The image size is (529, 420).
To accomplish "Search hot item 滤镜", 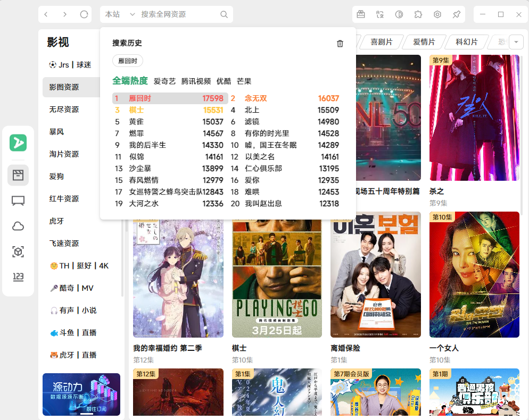I will pos(285,122).
